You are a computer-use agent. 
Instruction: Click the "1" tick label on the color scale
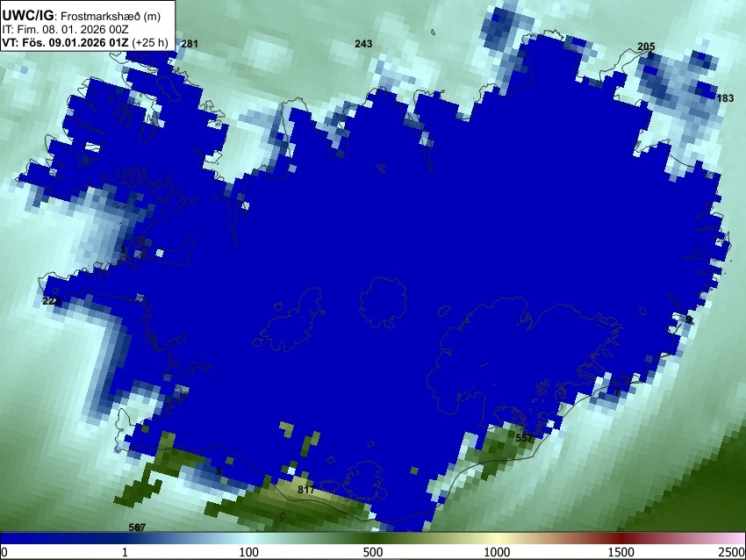click(x=125, y=552)
